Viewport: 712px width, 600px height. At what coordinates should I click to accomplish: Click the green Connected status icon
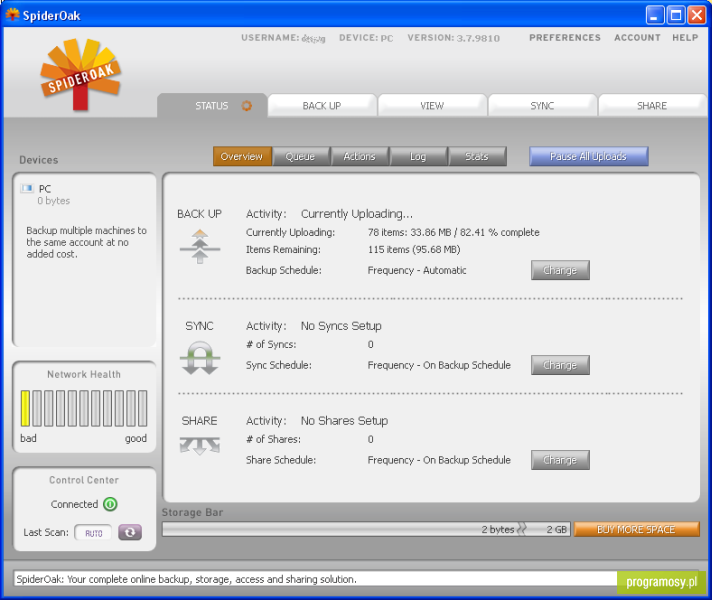point(110,504)
